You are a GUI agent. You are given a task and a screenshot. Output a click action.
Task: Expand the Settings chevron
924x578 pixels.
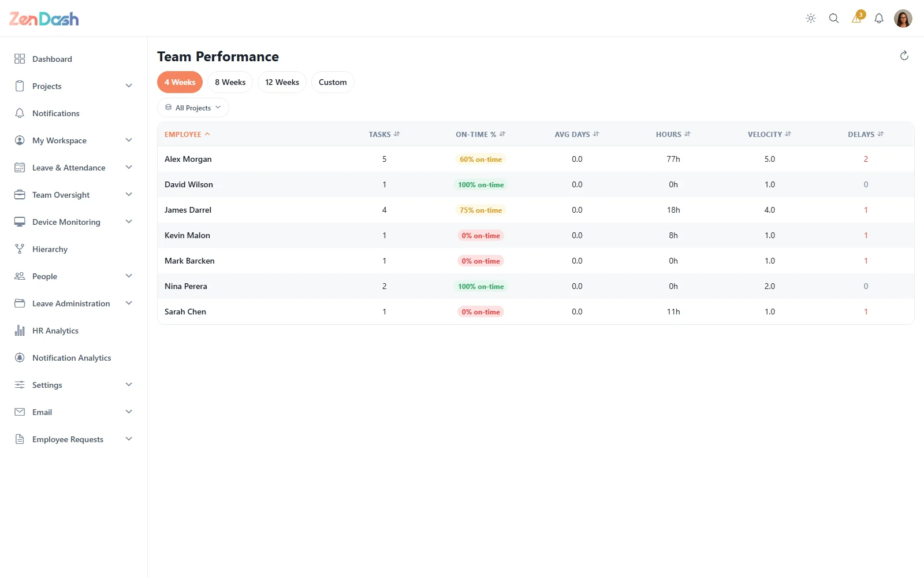coord(129,385)
